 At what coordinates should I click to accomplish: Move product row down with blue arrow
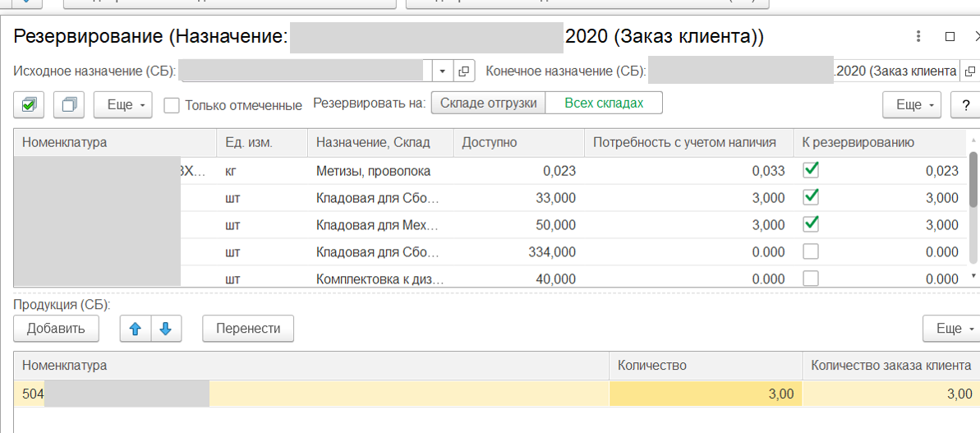(166, 329)
